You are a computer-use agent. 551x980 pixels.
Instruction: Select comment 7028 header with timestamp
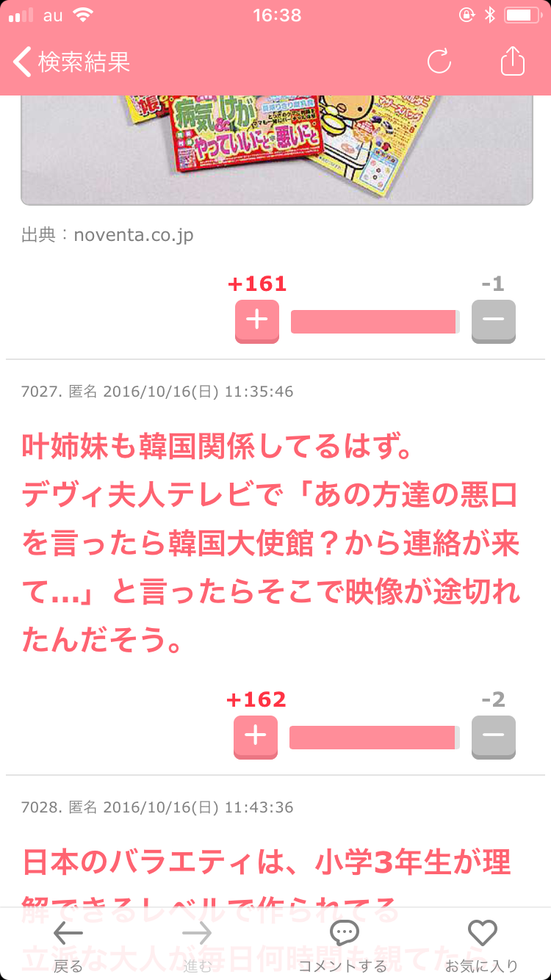point(157,807)
